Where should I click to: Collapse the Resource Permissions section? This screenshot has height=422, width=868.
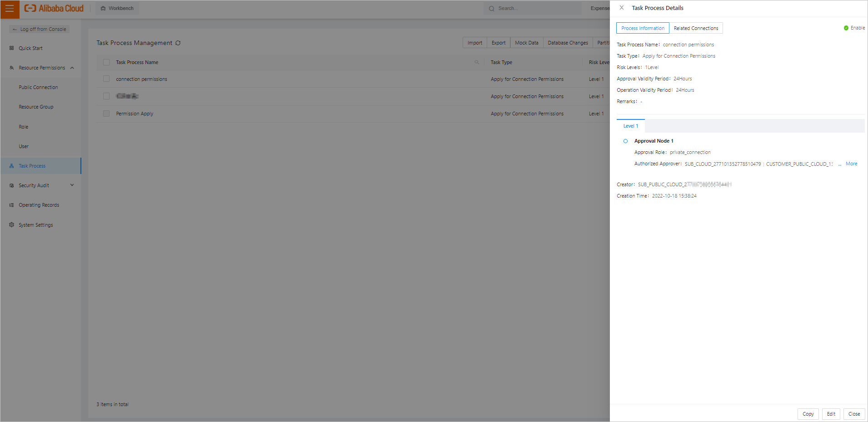point(72,68)
